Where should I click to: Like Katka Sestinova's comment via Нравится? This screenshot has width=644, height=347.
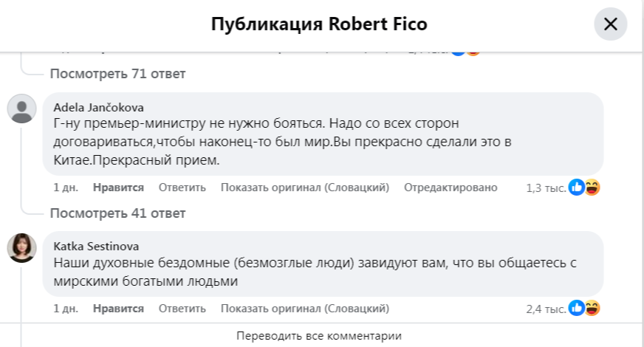click(x=118, y=308)
